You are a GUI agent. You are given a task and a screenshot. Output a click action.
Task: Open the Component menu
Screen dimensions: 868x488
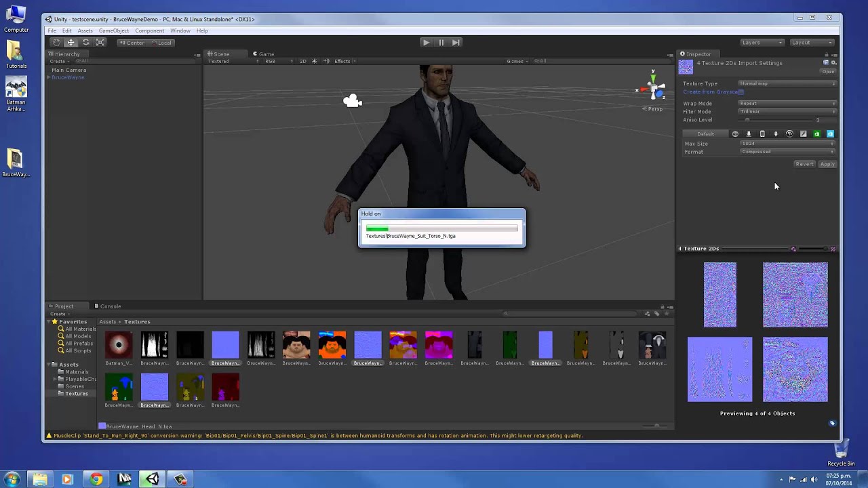(149, 30)
